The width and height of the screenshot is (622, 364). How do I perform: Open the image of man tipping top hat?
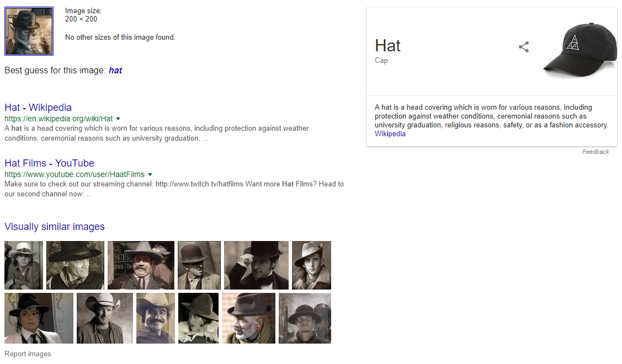click(256, 265)
